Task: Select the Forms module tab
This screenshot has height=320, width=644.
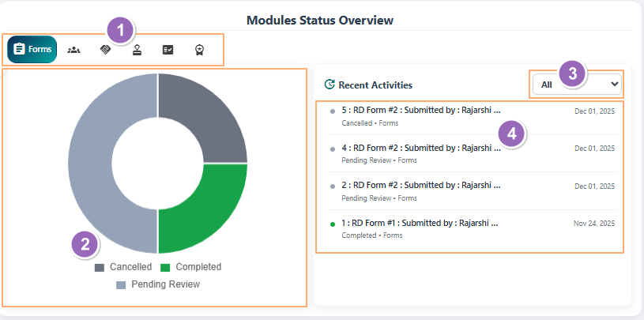Action: (32, 49)
